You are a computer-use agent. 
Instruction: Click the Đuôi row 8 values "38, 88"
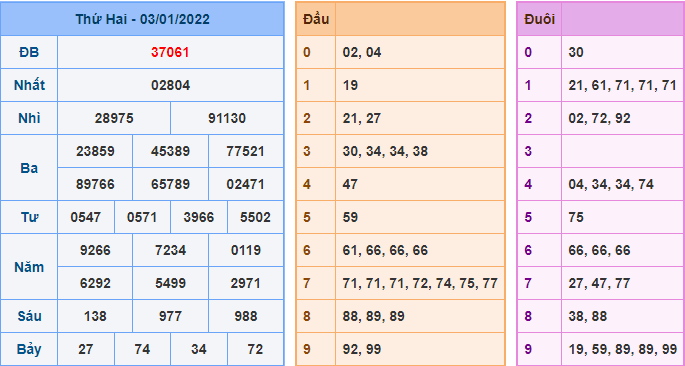(x=588, y=316)
